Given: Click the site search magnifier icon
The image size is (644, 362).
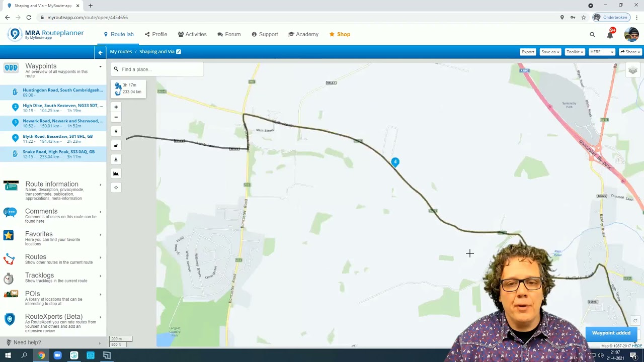Looking at the screenshot, I should pyautogui.click(x=592, y=35).
